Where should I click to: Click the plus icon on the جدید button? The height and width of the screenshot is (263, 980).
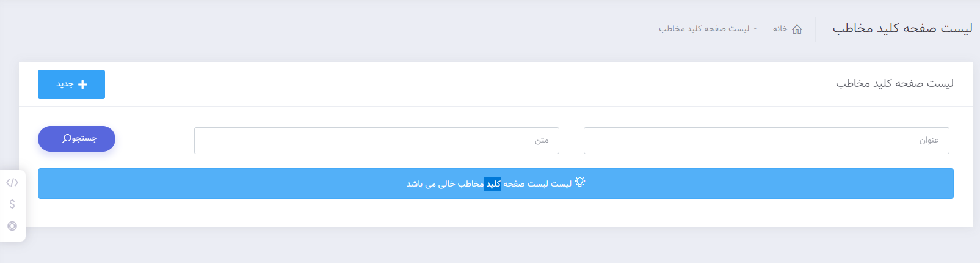pos(83,84)
